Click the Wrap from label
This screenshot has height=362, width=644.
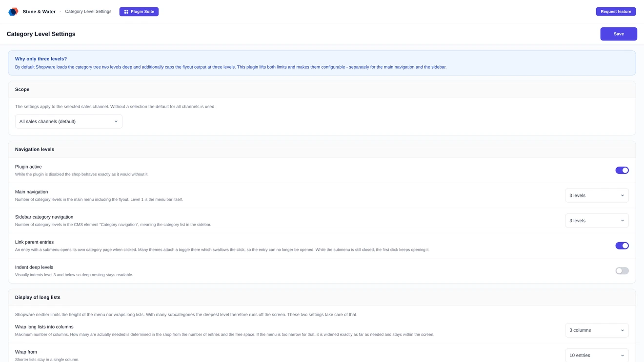click(x=26, y=352)
